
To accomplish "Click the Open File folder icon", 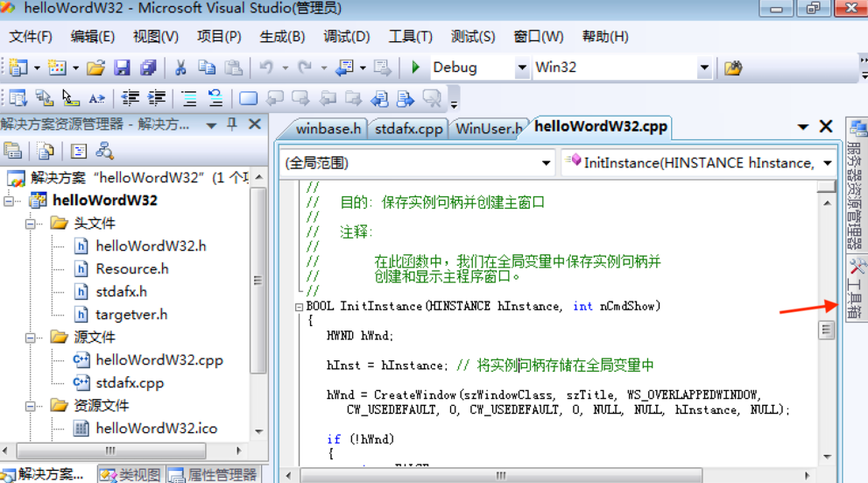I will coord(95,67).
